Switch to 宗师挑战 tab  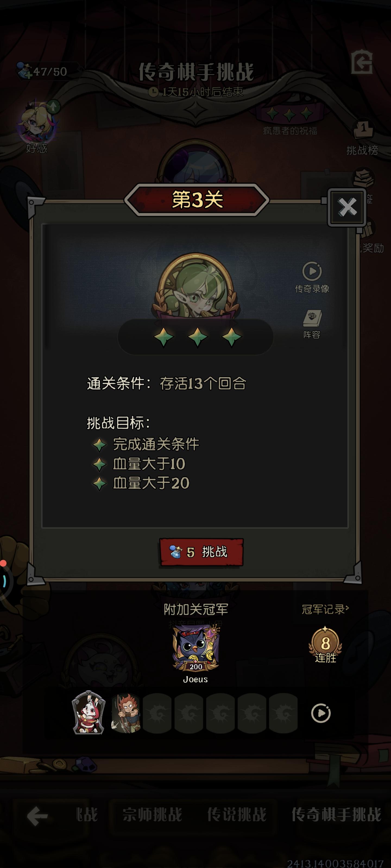[x=152, y=815]
